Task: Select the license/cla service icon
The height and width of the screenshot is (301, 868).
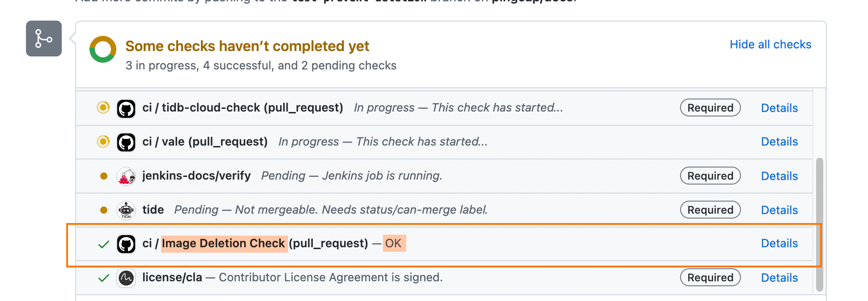Action: click(126, 278)
